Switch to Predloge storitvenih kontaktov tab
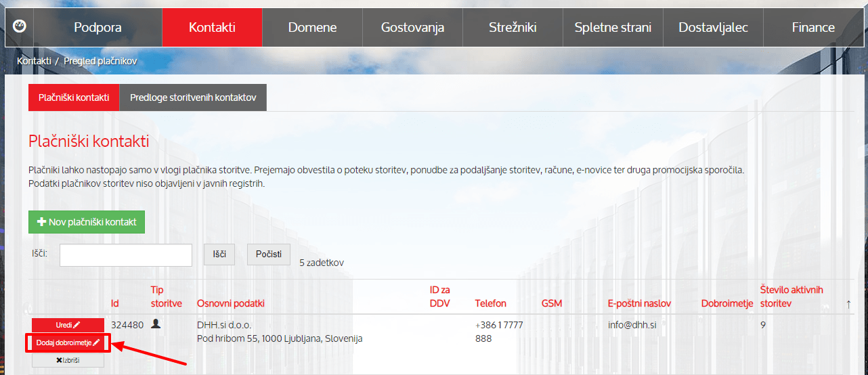Screen dimensions: 868x375 (x=193, y=97)
